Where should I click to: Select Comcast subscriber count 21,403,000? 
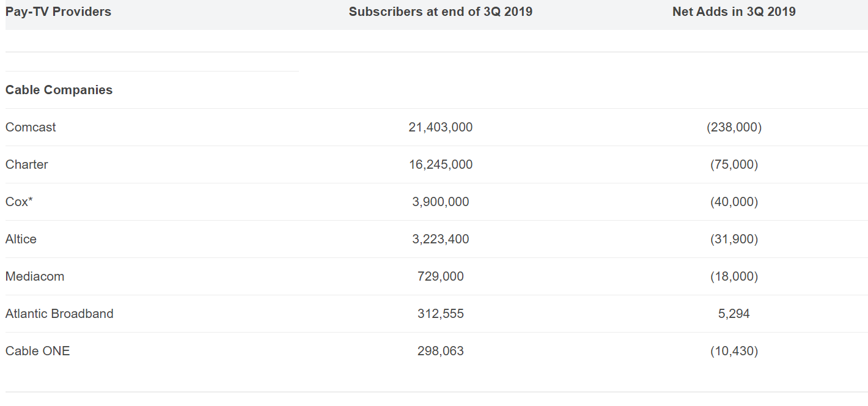coord(441,127)
